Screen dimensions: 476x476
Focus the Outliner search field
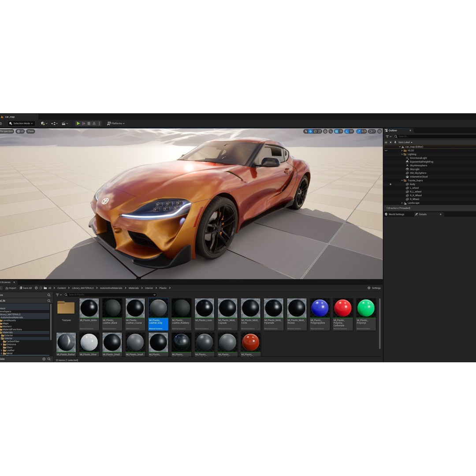pos(435,137)
